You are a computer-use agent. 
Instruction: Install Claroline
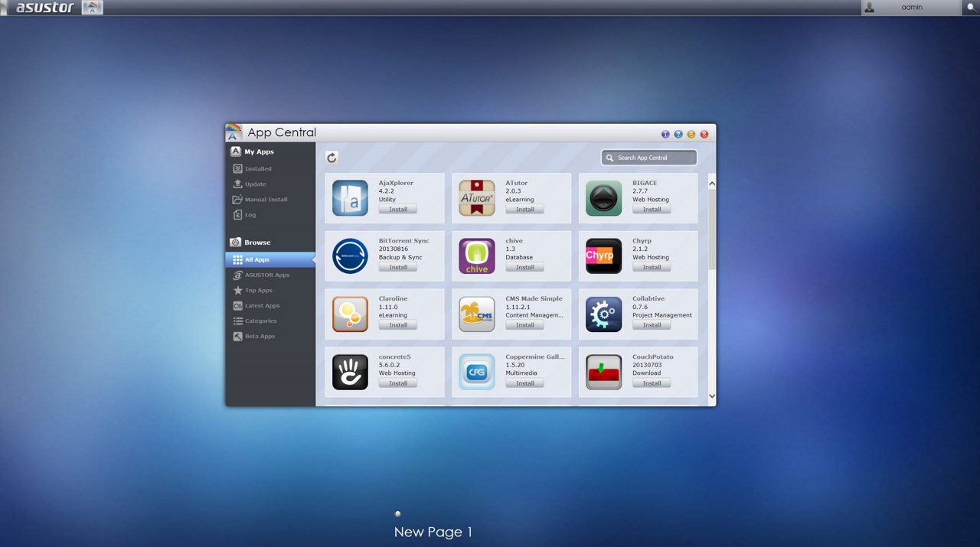coord(398,325)
